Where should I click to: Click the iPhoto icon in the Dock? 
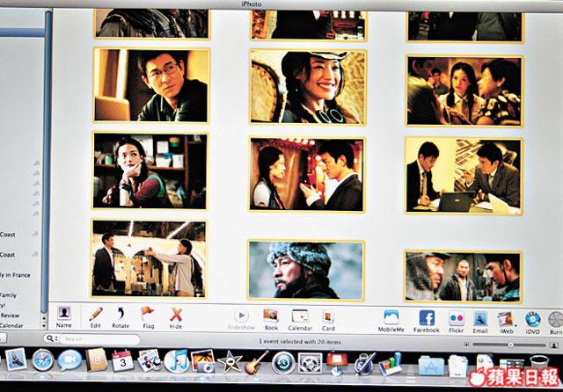point(203,361)
